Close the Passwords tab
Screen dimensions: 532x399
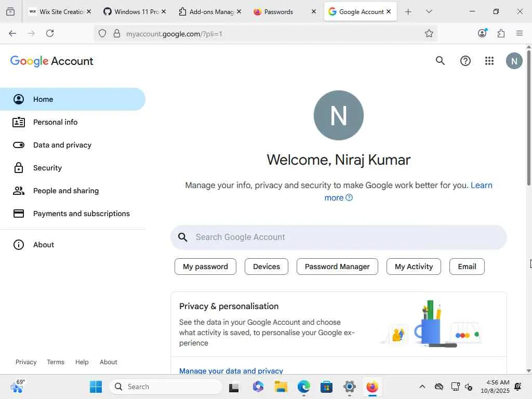point(313,11)
